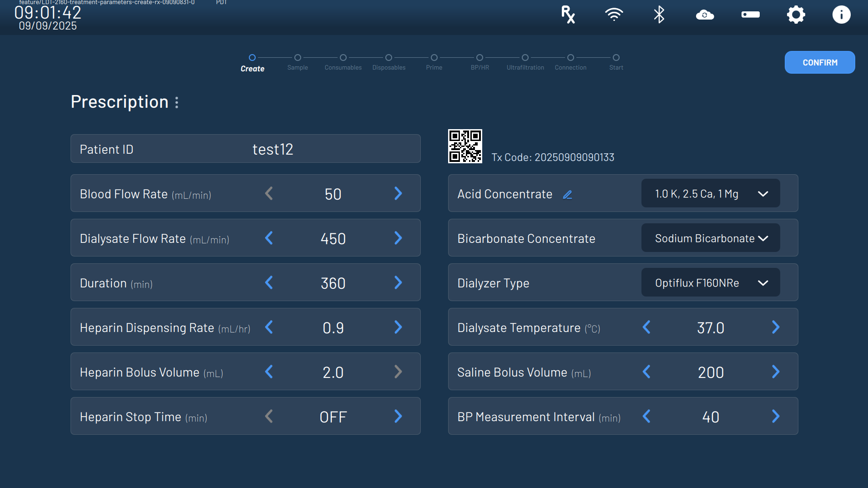Image resolution: width=868 pixels, height=488 pixels.
Task: Increase Heparin Stop Time from OFF
Action: (398, 416)
